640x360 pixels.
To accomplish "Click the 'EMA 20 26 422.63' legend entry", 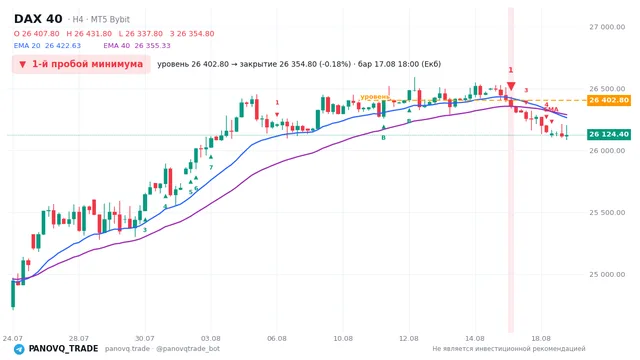I will 47,46.
